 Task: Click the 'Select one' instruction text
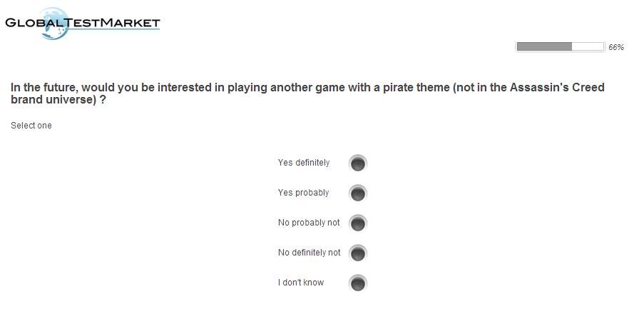31,126
